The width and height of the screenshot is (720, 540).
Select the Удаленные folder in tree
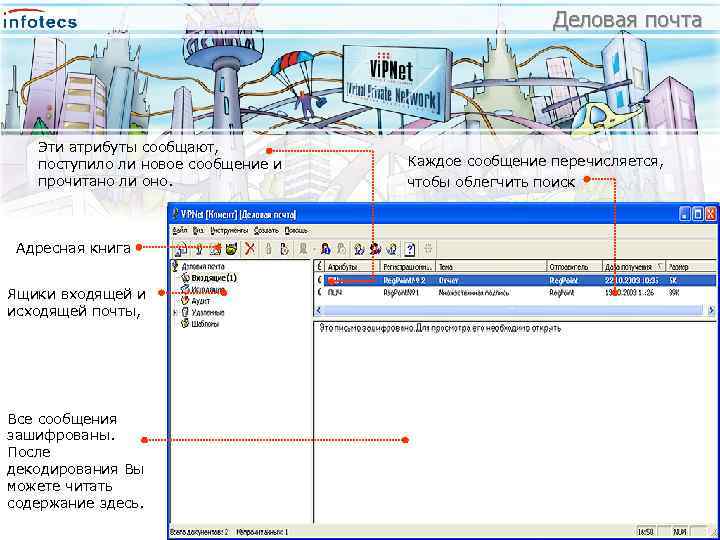point(208,313)
